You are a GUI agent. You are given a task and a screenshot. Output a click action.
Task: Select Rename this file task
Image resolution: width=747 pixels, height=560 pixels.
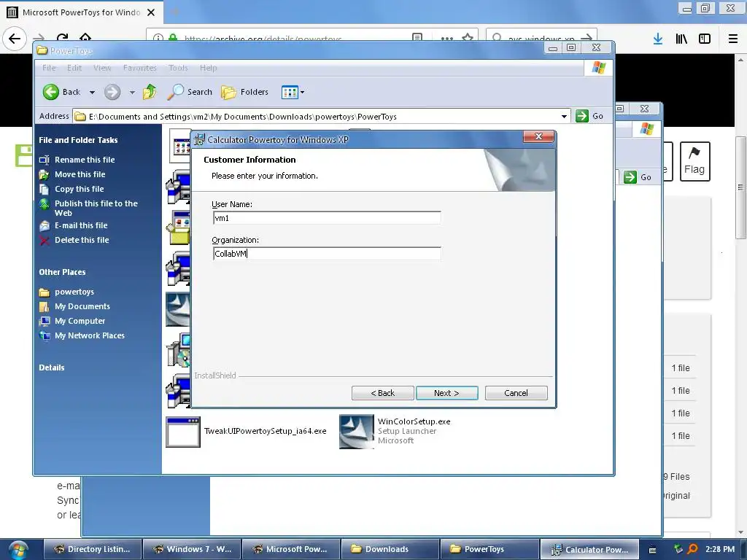tap(85, 160)
